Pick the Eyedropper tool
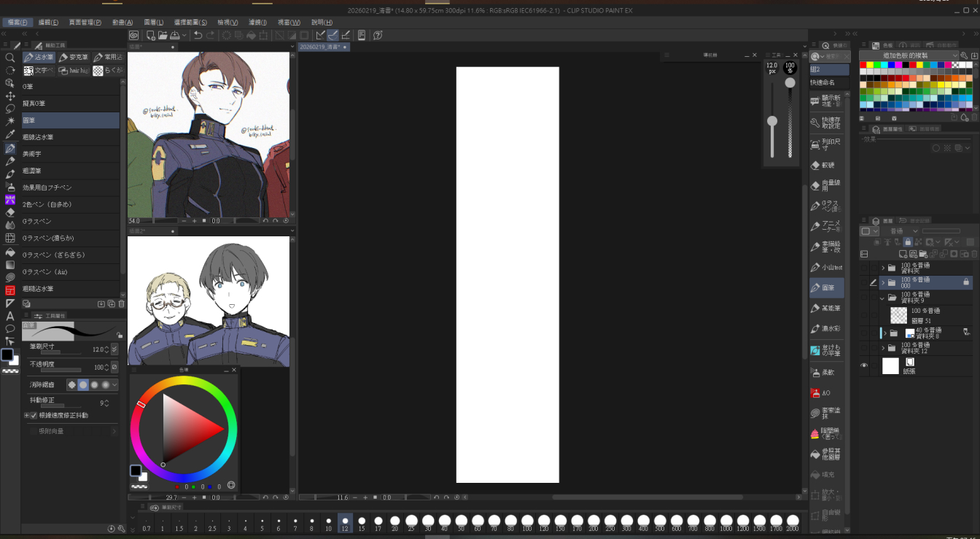980x539 pixels. tap(10, 135)
